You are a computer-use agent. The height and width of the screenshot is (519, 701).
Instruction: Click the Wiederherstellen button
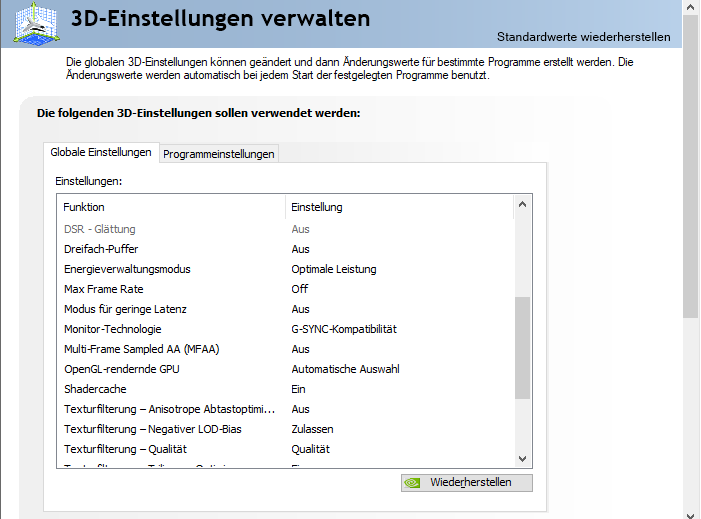[x=467, y=483]
